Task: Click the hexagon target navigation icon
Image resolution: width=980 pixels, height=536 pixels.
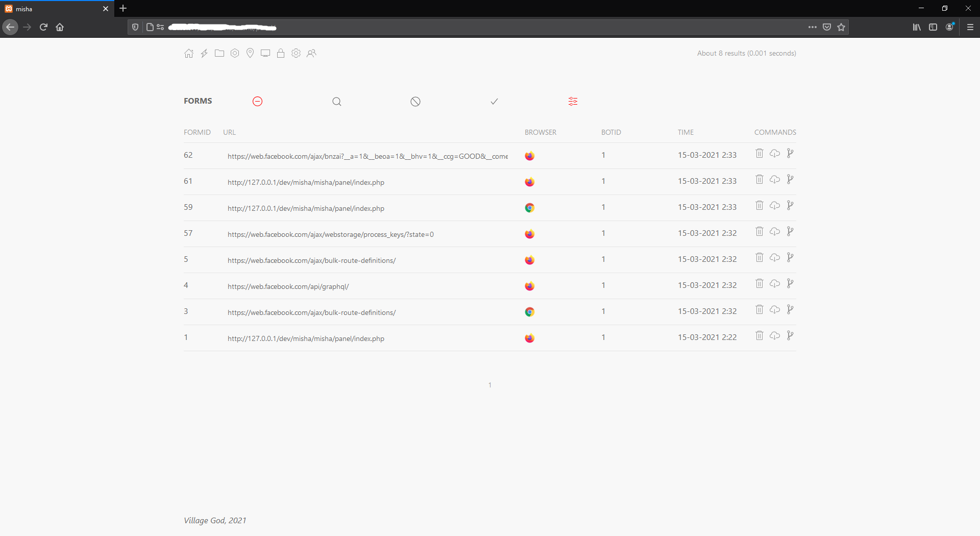Action: [x=235, y=53]
